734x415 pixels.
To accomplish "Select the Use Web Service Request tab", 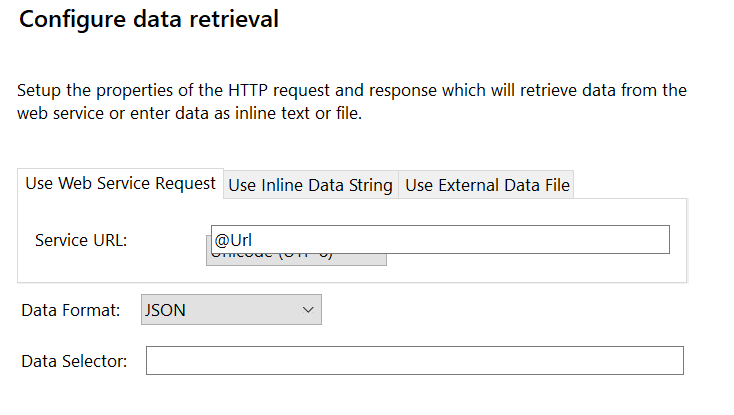I will (120, 183).
